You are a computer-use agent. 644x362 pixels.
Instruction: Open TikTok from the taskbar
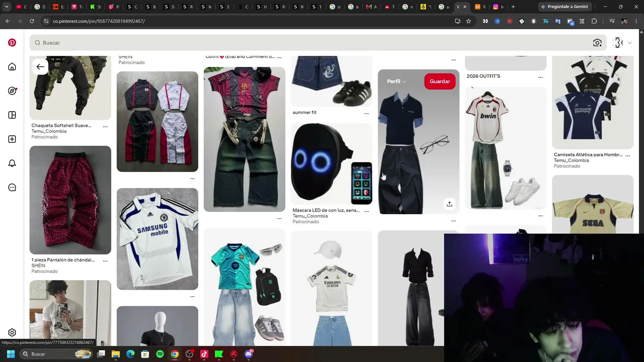pos(204,354)
